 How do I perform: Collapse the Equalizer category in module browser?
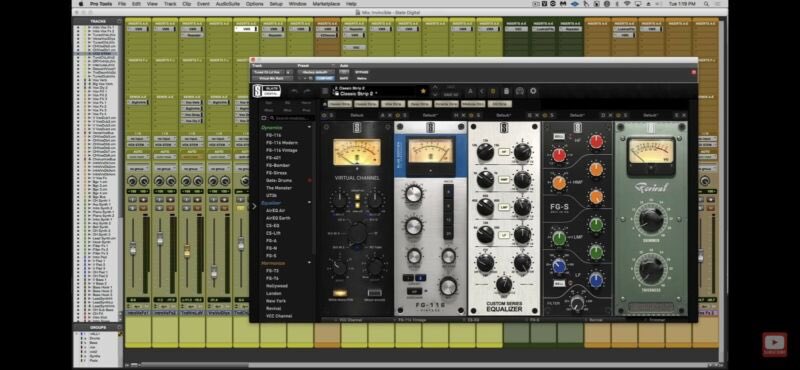point(309,203)
